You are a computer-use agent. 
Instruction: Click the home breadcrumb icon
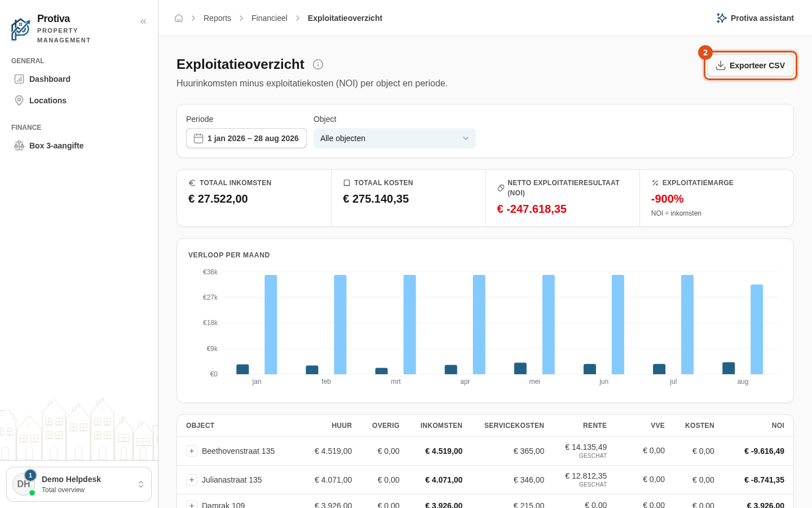tap(179, 18)
